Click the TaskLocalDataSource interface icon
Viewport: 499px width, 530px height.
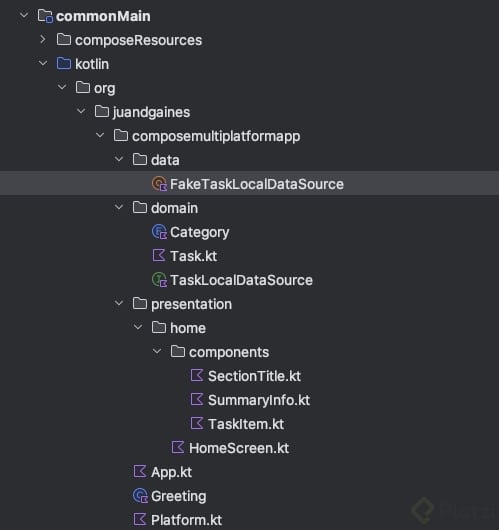(x=159, y=280)
